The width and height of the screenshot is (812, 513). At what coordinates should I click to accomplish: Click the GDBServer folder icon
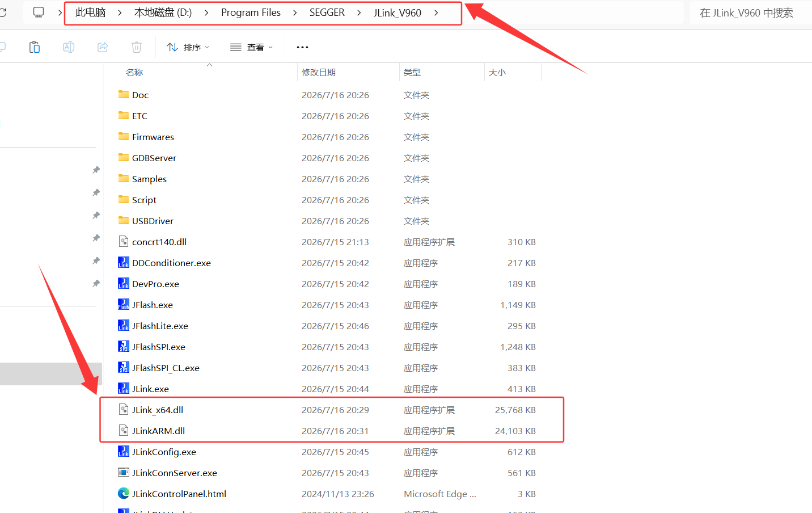[x=124, y=157]
